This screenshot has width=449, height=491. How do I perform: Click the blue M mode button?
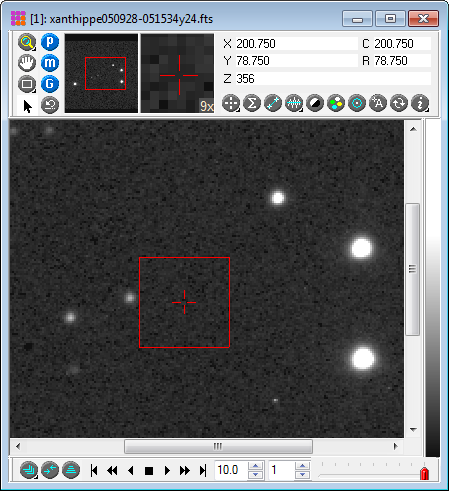click(50, 63)
